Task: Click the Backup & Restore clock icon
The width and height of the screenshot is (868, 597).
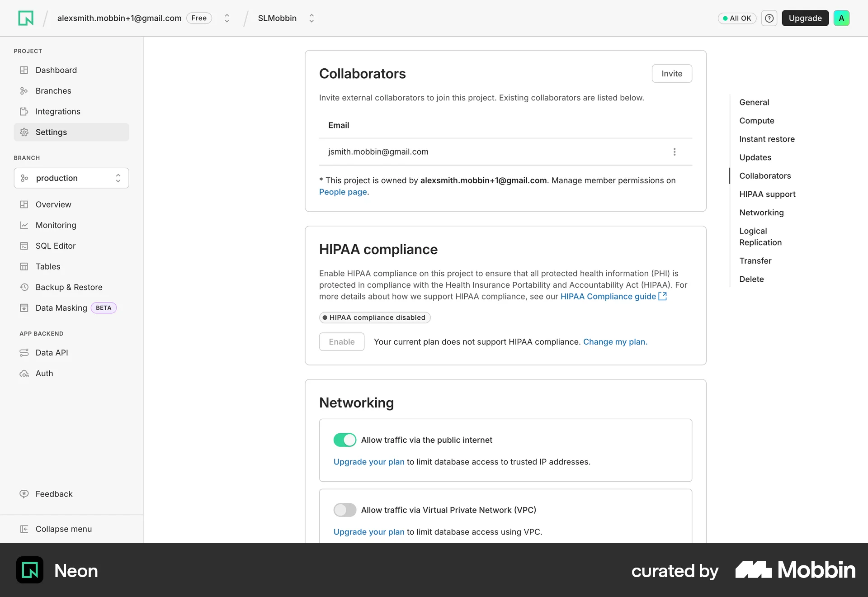Action: click(24, 287)
